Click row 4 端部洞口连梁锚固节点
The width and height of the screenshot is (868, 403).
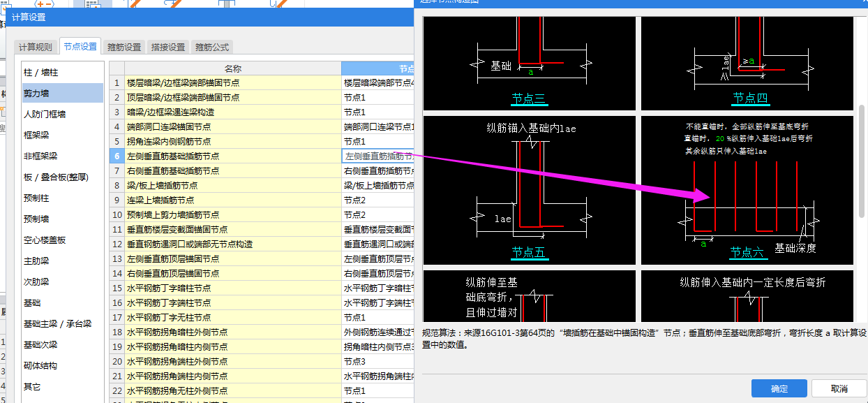point(233,126)
